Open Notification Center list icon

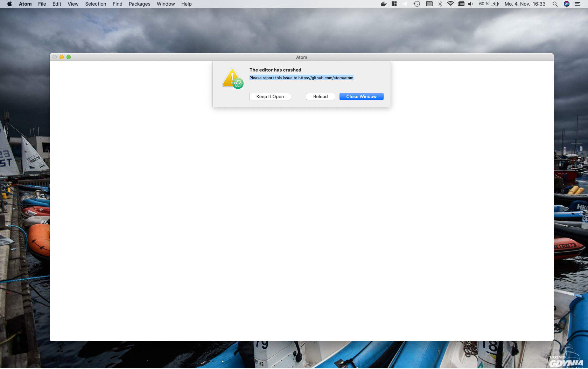click(x=577, y=4)
